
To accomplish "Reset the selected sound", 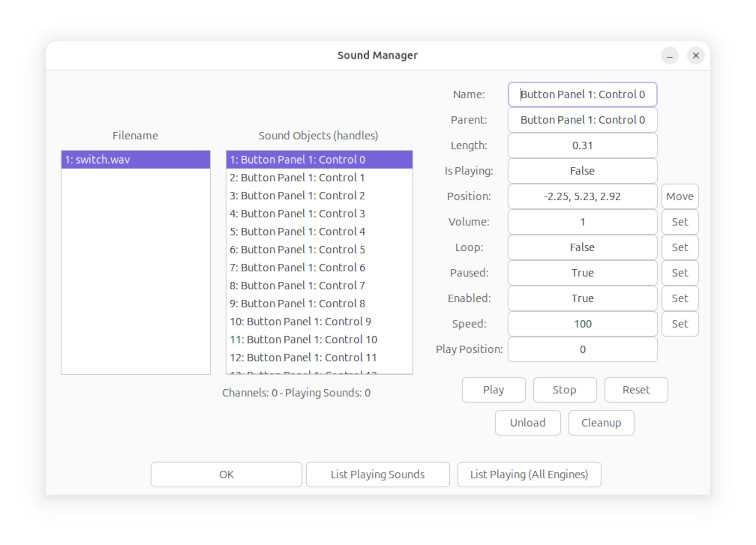I will [x=636, y=390].
